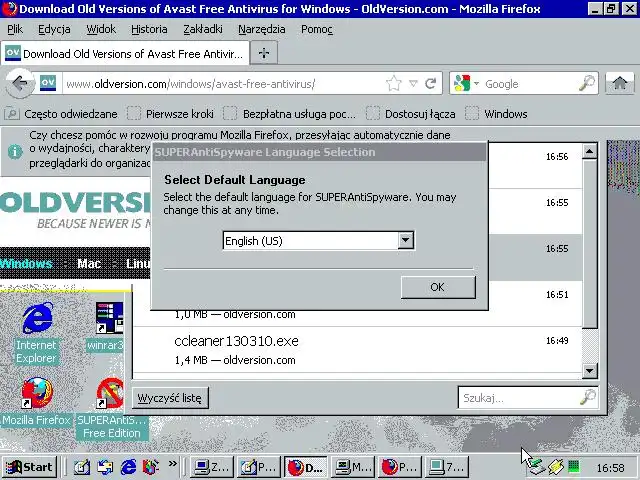
Task: Click the OldVersion site identity icon
Action: [x=48, y=83]
